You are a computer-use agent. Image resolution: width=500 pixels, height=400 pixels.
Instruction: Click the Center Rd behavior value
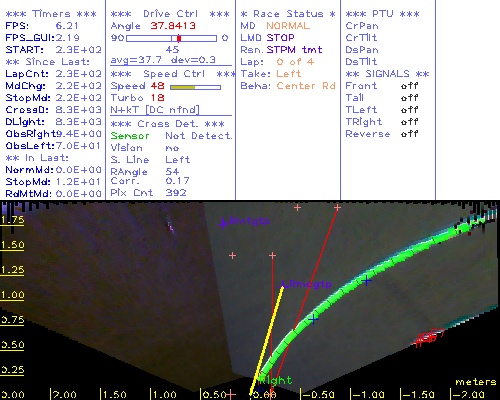306,86
